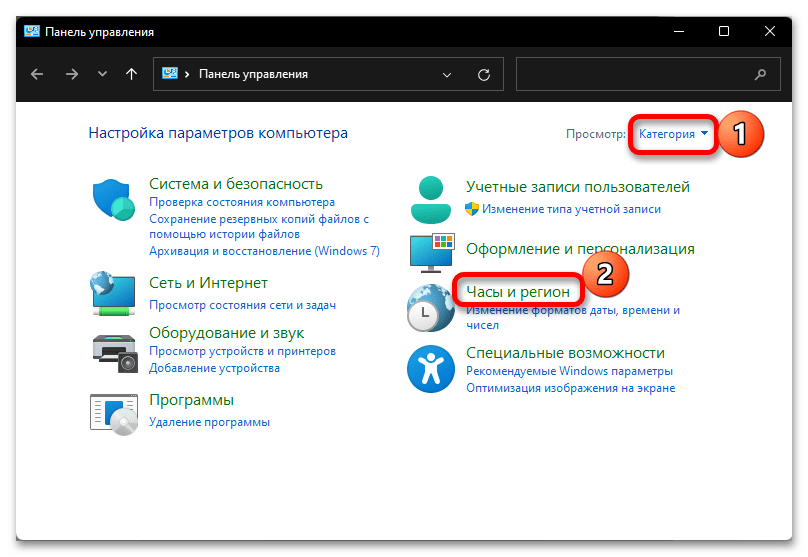Image resolution: width=808 pixels, height=557 pixels.
Task: Open Учетные записи пользователей category
Action: pyautogui.click(x=578, y=187)
